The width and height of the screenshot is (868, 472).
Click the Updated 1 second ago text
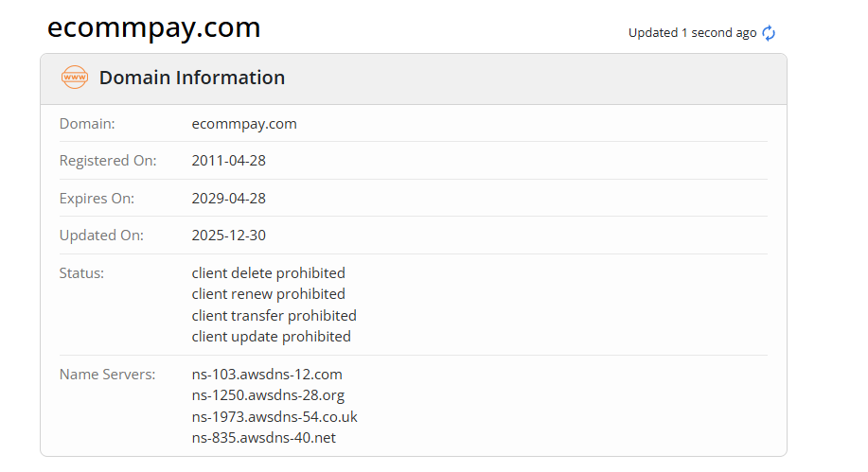pos(692,33)
